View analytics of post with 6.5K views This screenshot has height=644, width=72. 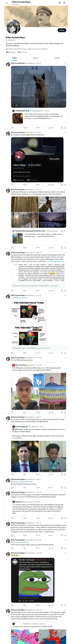(51, 185)
